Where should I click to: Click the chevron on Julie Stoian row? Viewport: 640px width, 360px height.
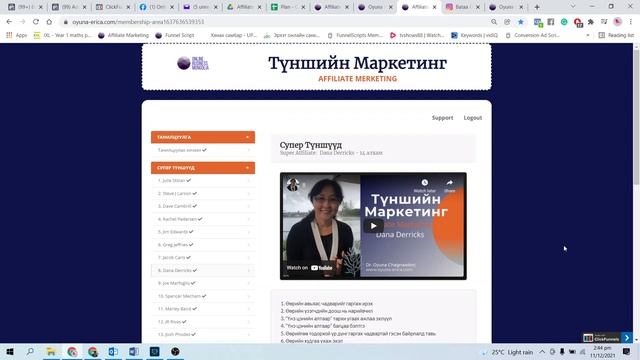[x=249, y=180]
